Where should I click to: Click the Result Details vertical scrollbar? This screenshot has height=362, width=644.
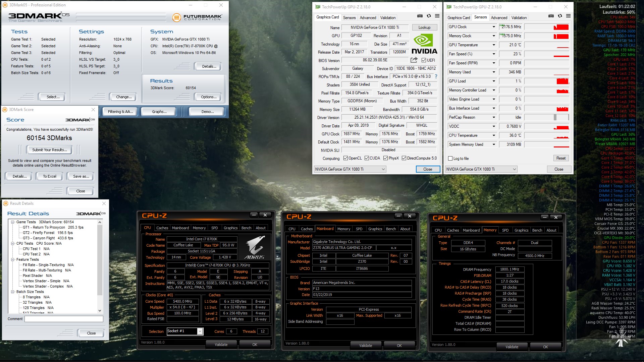point(100,266)
